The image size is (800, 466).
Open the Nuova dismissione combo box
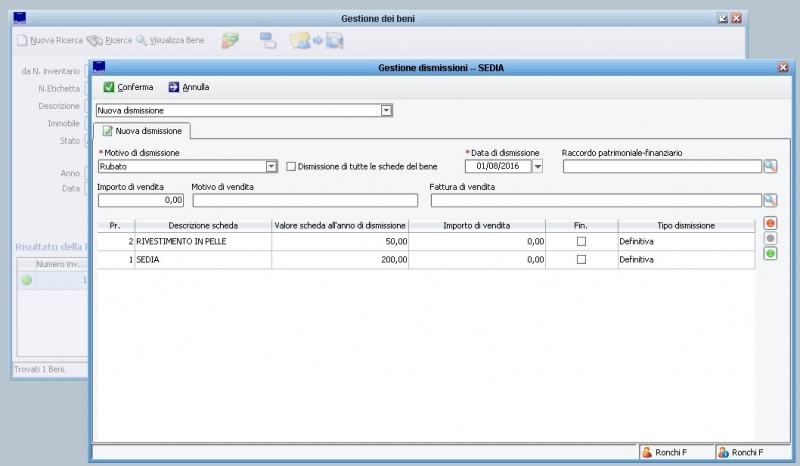point(386,110)
